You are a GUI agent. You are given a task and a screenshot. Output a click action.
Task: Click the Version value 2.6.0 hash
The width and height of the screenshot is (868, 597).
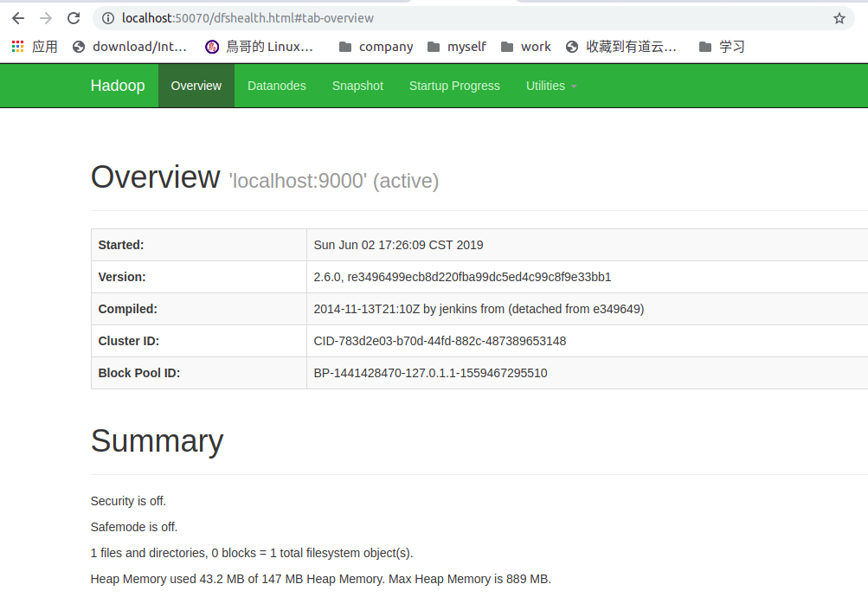pyautogui.click(x=462, y=277)
